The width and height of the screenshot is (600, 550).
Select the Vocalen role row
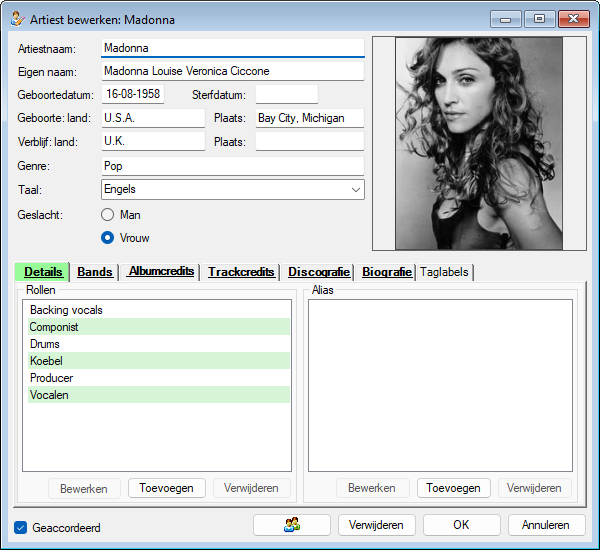pos(159,395)
